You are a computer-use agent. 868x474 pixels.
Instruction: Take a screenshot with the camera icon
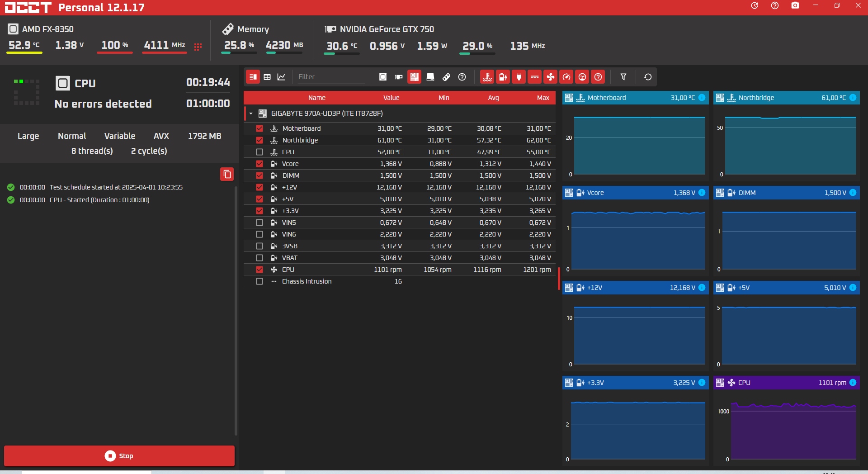(x=795, y=5)
